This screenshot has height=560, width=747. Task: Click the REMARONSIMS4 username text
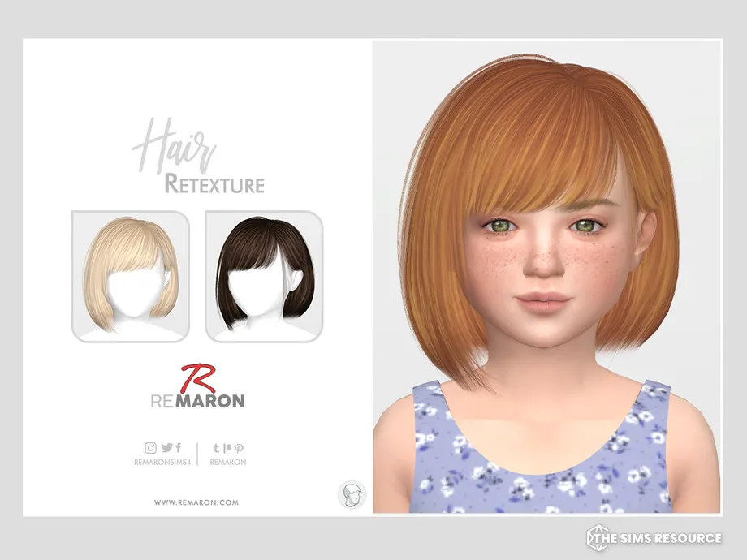[x=163, y=461]
